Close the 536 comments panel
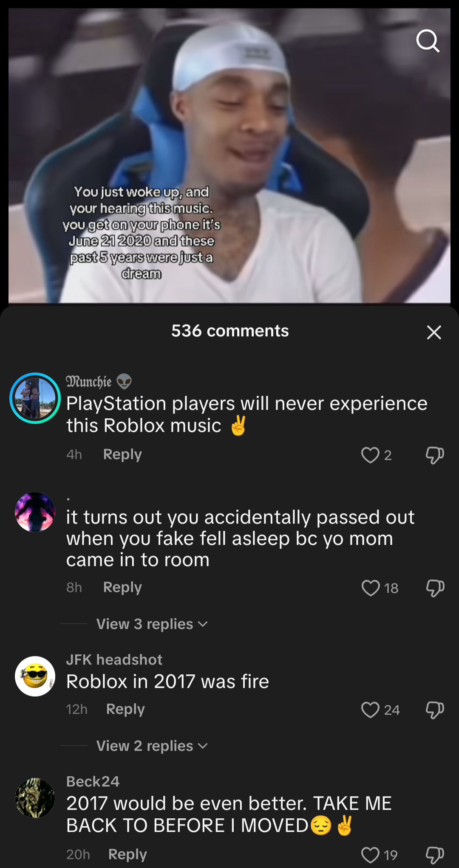 [434, 332]
